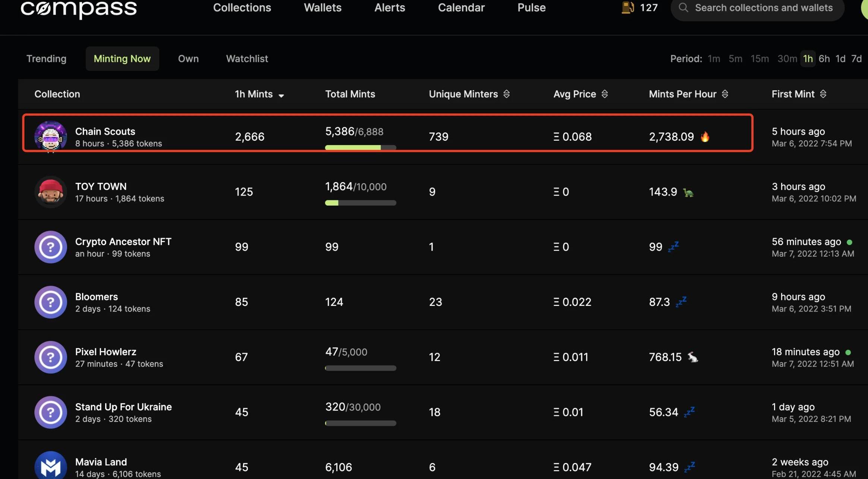The image size is (868, 479).
Task: Click the TOY TOWN red-hat avatar
Action: 51,192
